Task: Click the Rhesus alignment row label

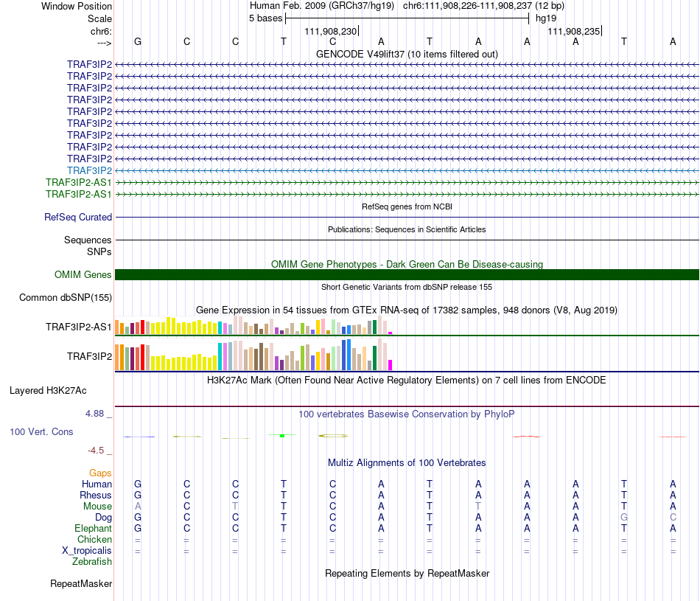Action: 96,495
